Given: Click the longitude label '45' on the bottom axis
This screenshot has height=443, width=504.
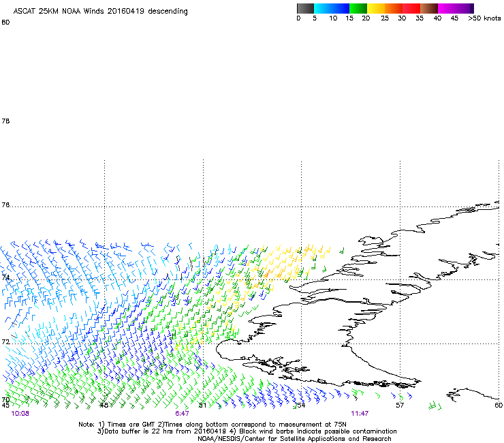Looking at the screenshot, I should pyautogui.click(x=5, y=405).
